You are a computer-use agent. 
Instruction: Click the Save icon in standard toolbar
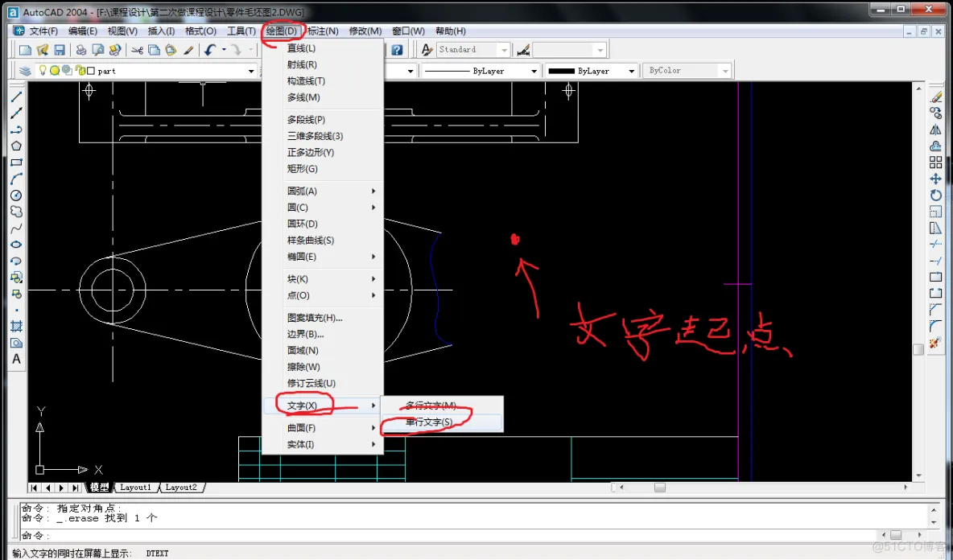(x=60, y=50)
